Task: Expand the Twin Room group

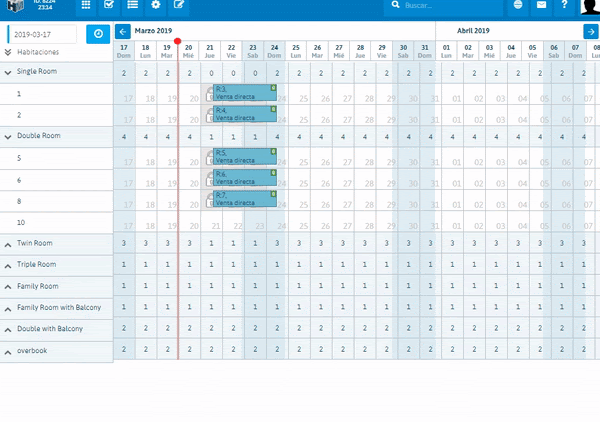Action: click(8, 243)
